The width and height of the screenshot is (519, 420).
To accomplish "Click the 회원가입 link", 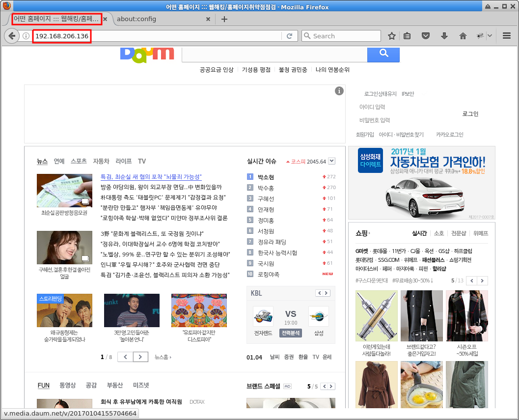I will click(x=365, y=135).
